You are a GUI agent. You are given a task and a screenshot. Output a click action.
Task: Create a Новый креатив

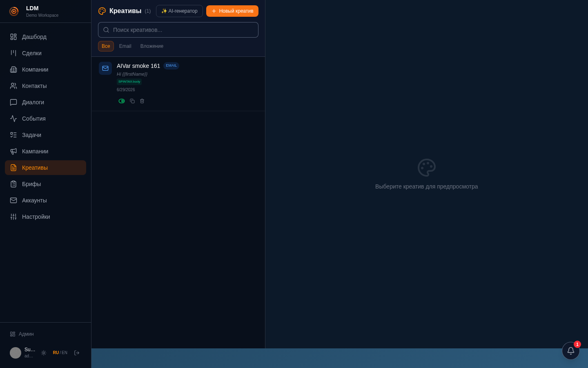232,11
